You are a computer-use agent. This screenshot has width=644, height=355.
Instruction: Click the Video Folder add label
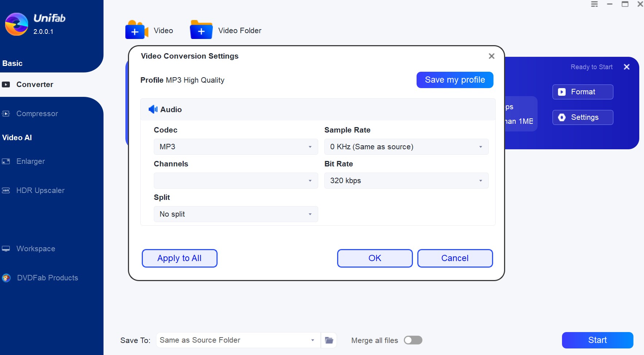point(240,31)
